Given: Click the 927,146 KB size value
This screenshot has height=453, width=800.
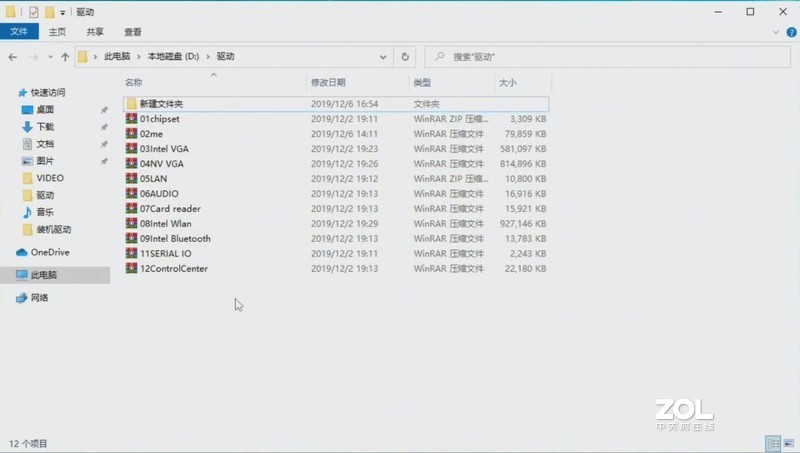Looking at the screenshot, I should 523,223.
